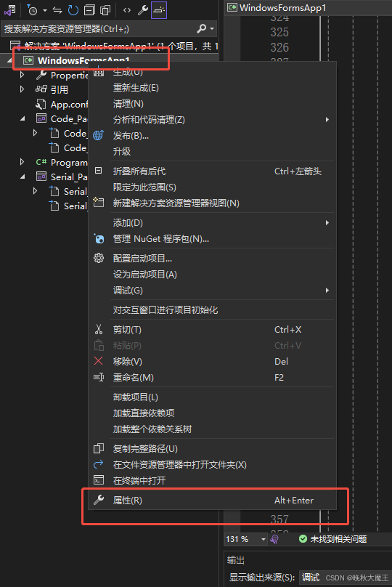Select the App.config file
Viewport: 392px width, 587px height.
62,104
